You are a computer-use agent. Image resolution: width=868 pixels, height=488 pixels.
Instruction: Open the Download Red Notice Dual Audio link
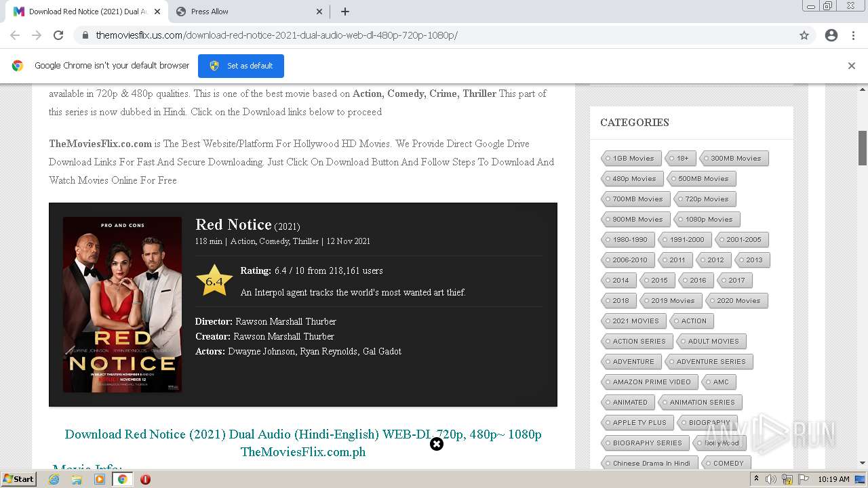[303, 443]
